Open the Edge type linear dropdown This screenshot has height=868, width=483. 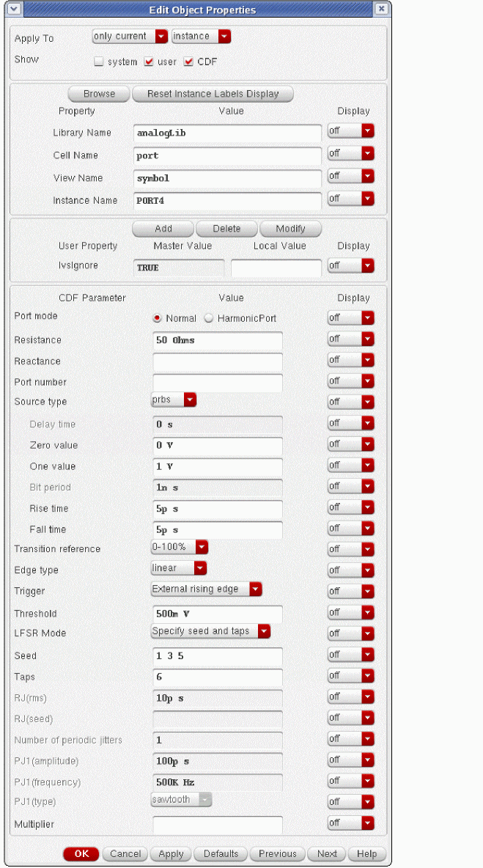(x=179, y=568)
